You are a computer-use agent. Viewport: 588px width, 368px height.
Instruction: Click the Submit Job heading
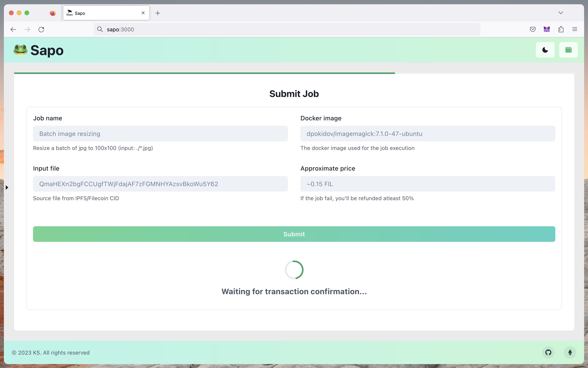tap(294, 94)
